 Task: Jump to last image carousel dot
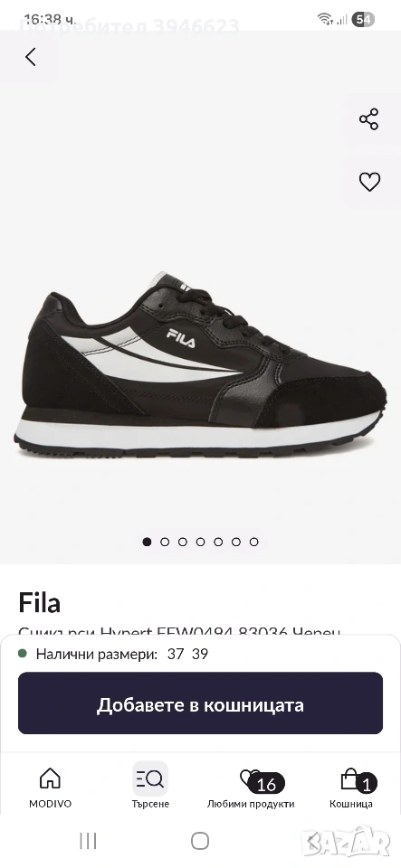(x=253, y=542)
